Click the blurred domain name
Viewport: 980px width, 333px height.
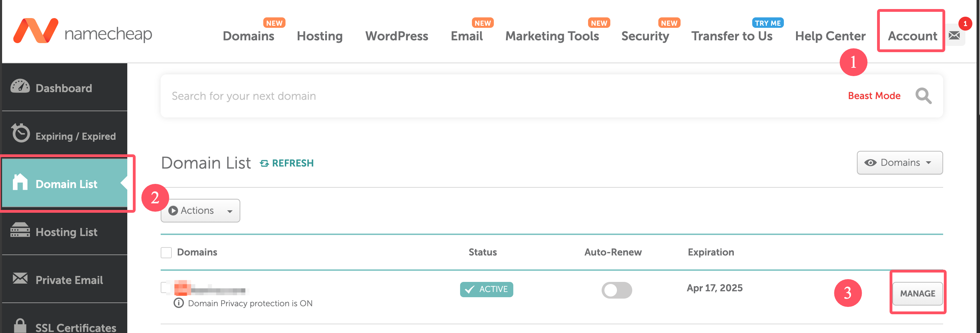click(x=210, y=289)
